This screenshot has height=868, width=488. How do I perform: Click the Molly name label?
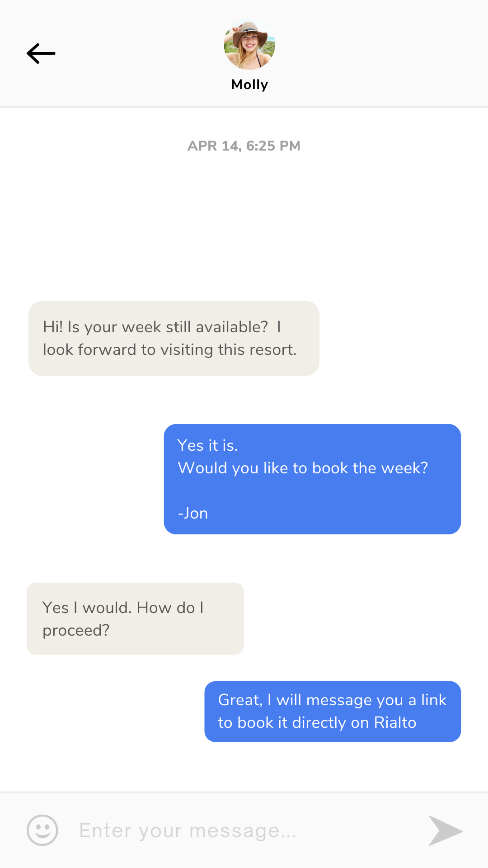click(x=249, y=84)
